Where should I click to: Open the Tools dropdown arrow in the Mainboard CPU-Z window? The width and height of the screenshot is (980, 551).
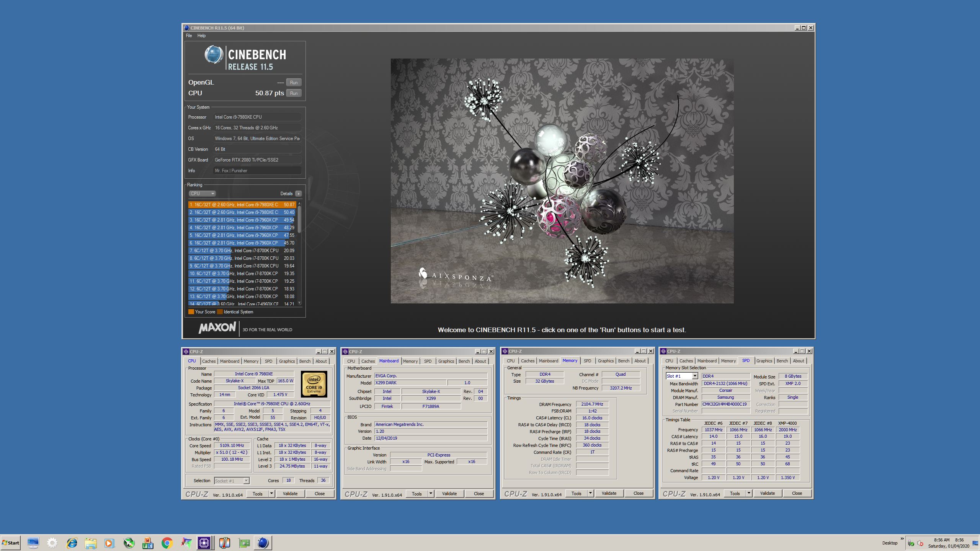pos(430,494)
